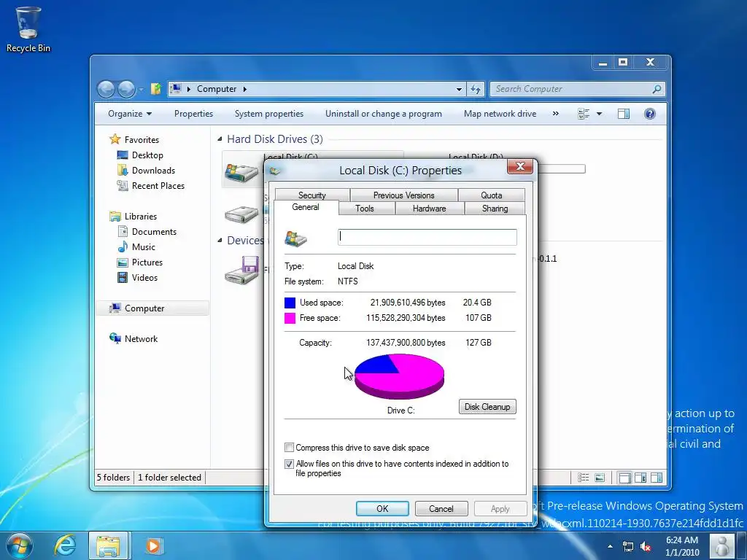Click the drive icon in the Properties General tab
Screen dimensions: 747x560
295,238
